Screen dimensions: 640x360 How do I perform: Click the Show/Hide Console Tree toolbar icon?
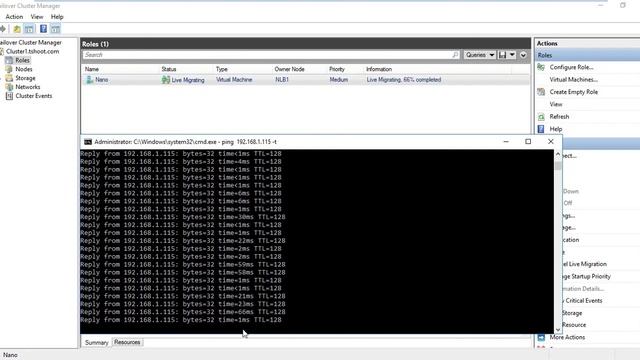point(29,29)
